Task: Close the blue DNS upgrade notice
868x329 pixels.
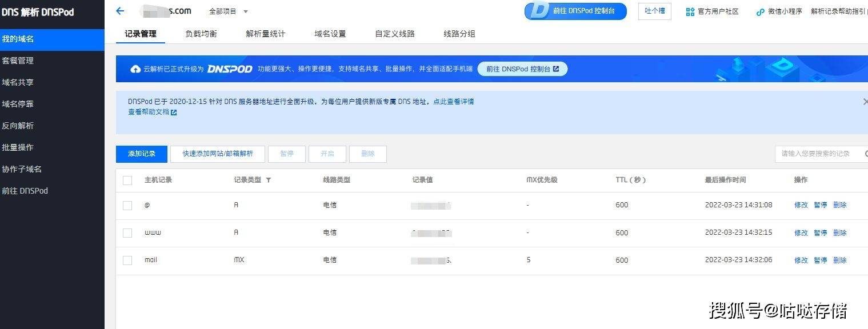Action: 865,102
